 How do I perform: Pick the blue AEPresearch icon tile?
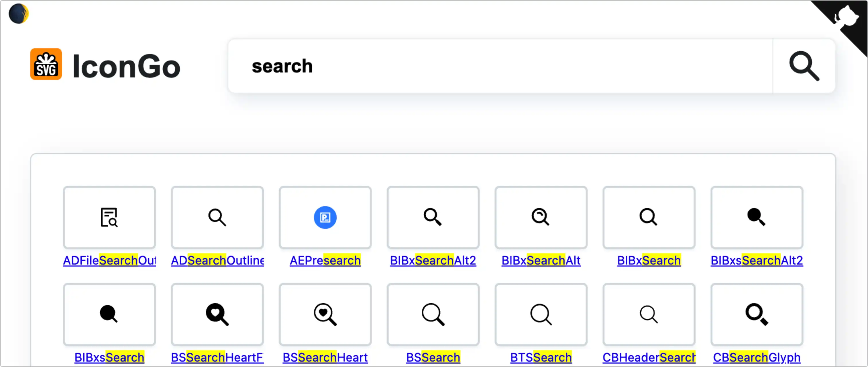(x=325, y=218)
